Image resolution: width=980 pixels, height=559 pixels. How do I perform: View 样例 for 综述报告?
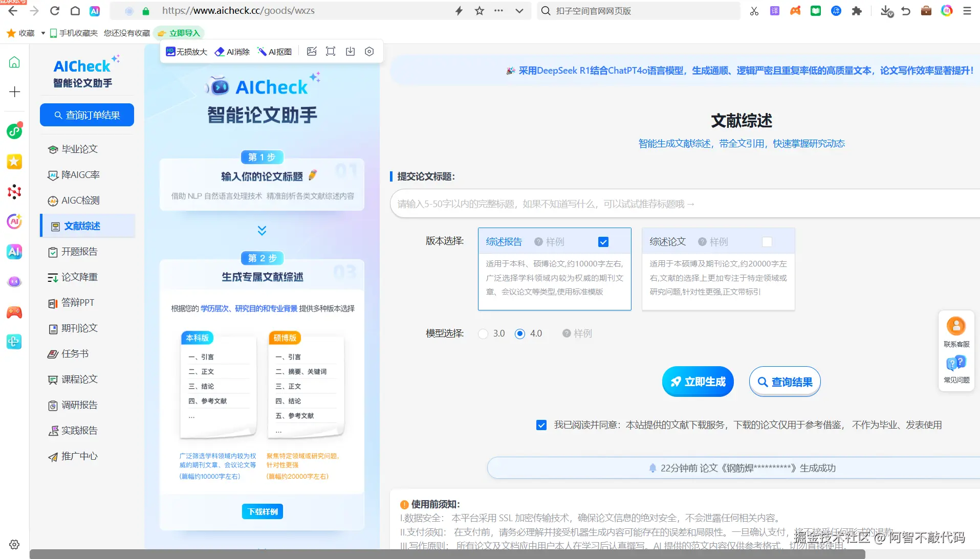click(x=550, y=242)
